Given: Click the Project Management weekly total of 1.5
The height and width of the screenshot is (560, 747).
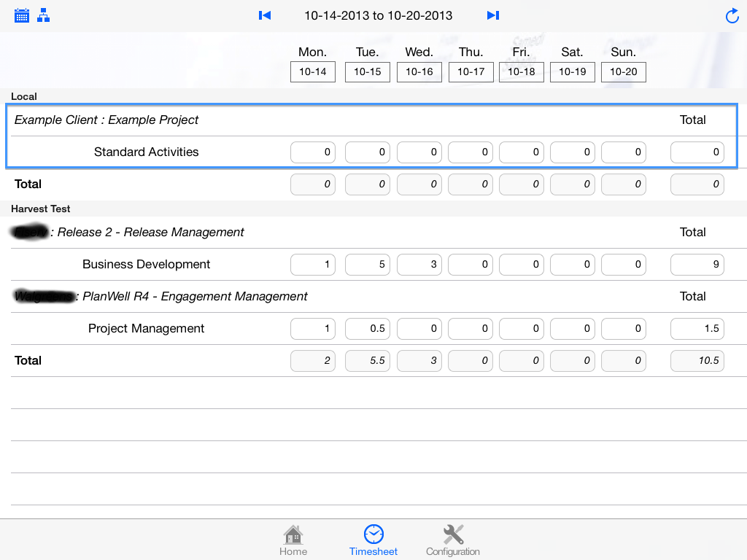Looking at the screenshot, I should pyautogui.click(x=697, y=329).
